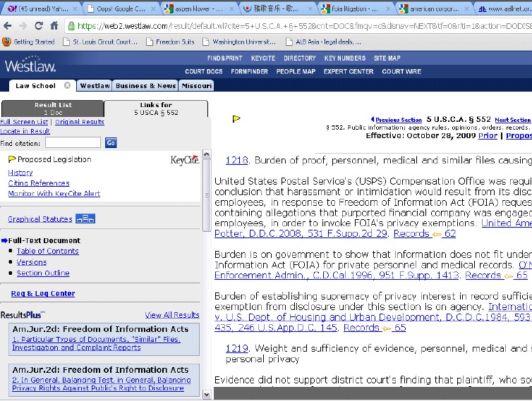This screenshot has height=401, width=532.
Task: Open Potter D.D.C. 2008 case citation
Action: 301,233
